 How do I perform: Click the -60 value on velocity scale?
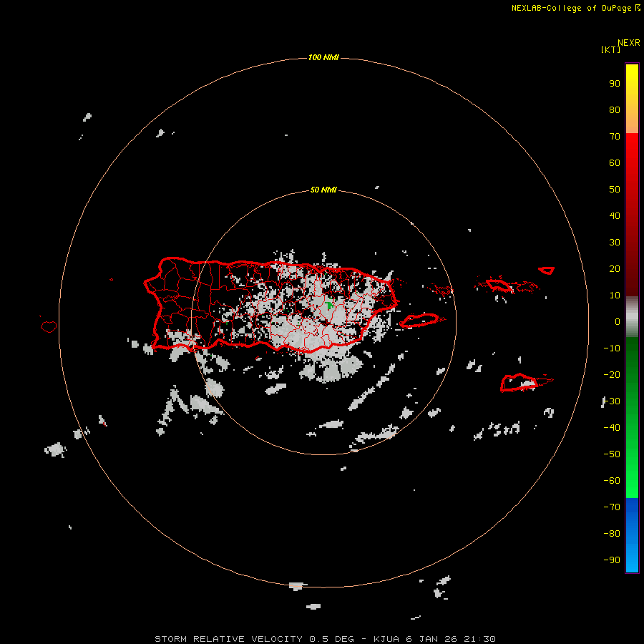612,481
